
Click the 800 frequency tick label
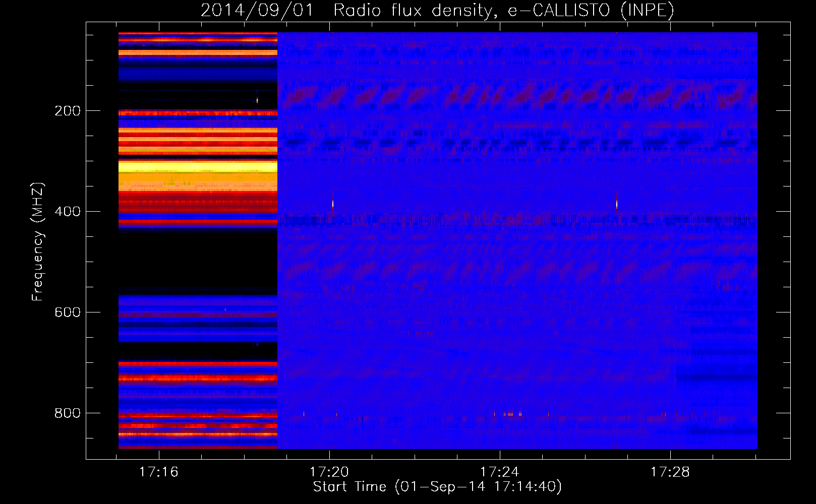(x=68, y=413)
